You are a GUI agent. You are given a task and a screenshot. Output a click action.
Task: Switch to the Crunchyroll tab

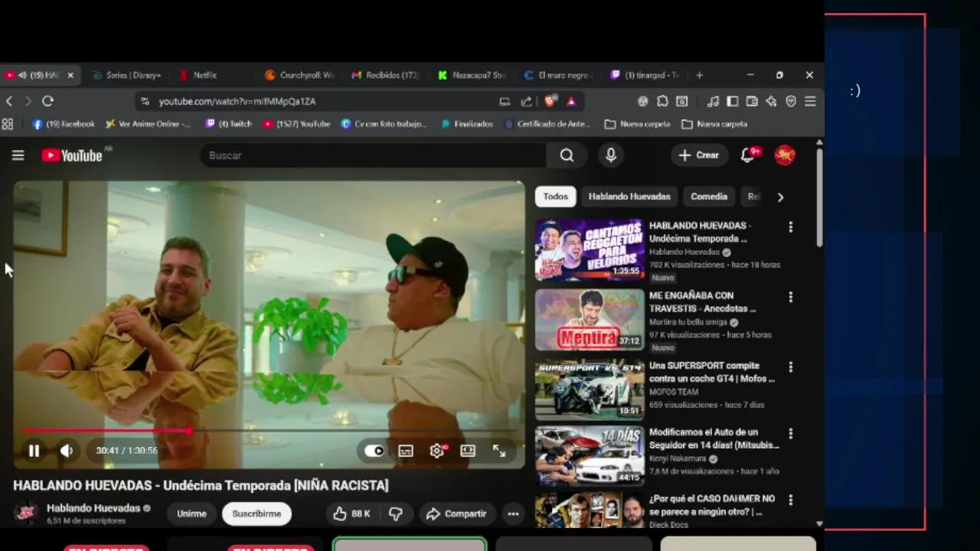[299, 75]
